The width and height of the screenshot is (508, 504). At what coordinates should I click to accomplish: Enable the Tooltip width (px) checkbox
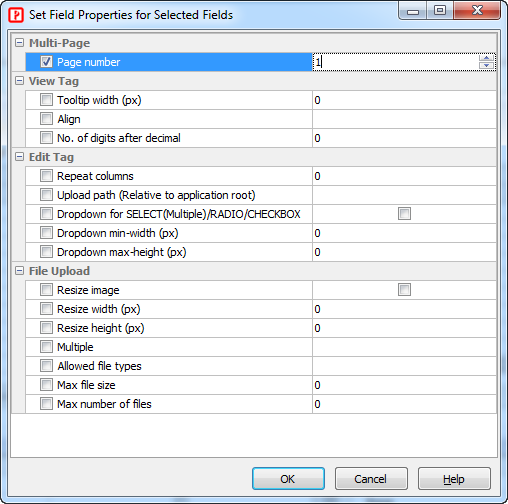[46, 100]
